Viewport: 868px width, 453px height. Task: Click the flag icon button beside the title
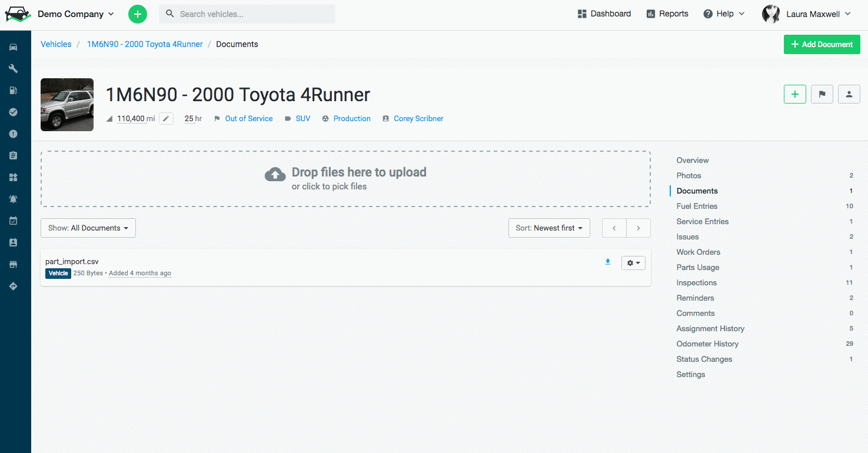822,94
